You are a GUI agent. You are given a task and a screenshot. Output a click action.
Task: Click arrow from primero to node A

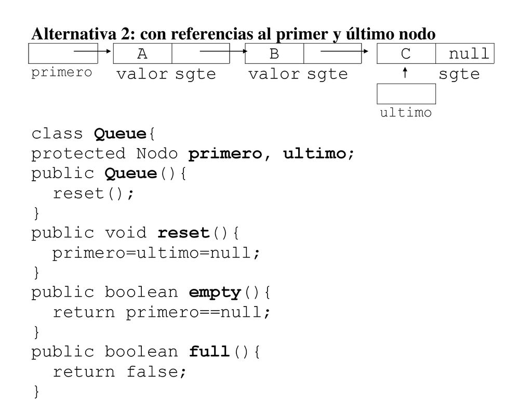click(92, 51)
